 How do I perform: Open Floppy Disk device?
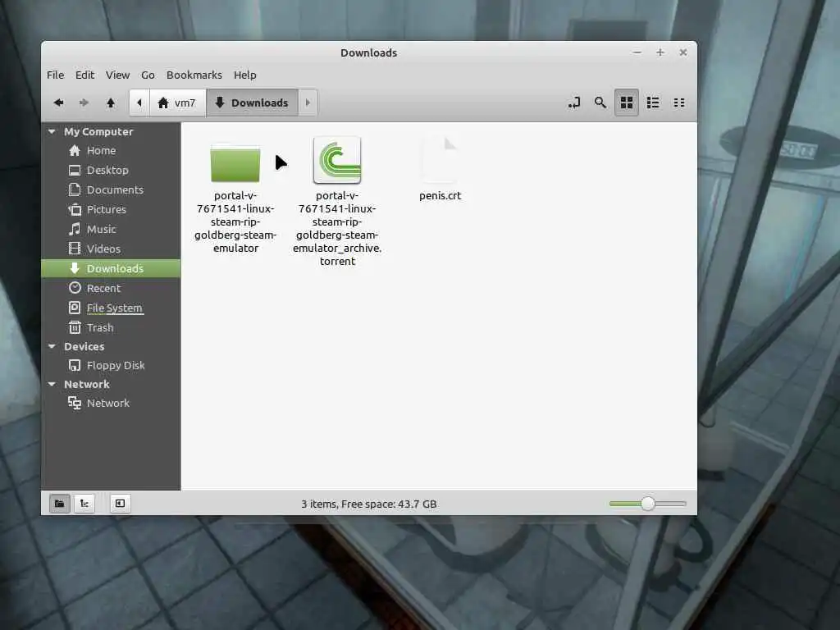(111, 365)
